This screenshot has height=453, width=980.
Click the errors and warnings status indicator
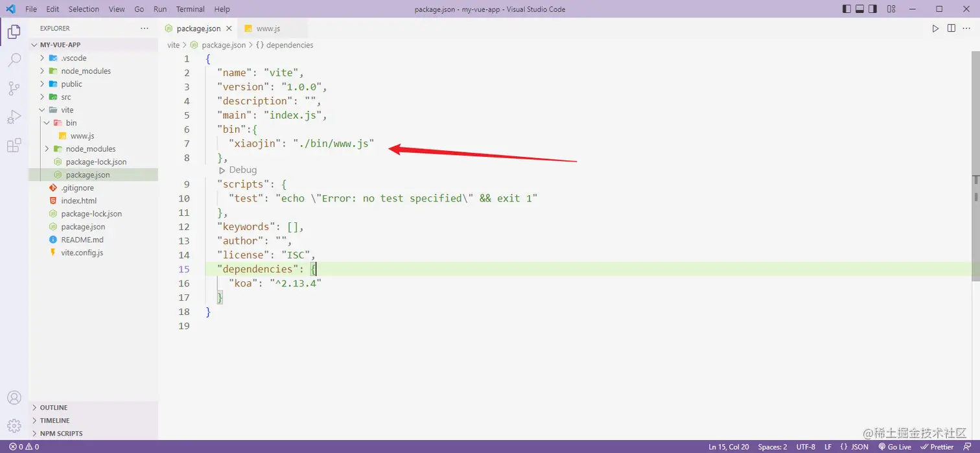click(24, 447)
